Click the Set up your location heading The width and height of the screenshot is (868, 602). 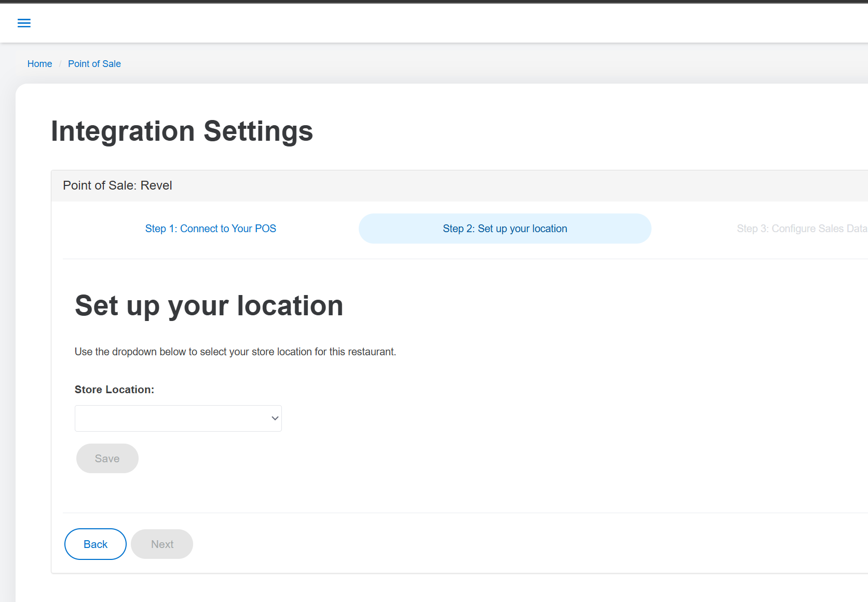(x=209, y=305)
